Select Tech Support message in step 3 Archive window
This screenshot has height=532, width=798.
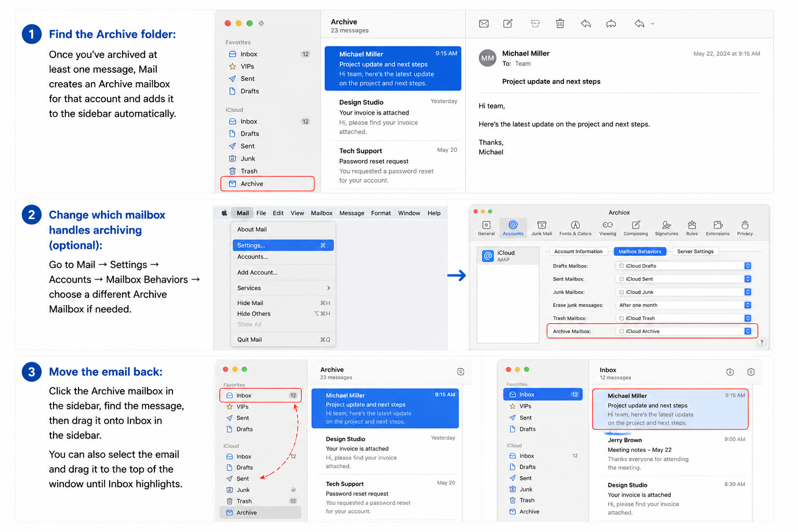point(384,497)
